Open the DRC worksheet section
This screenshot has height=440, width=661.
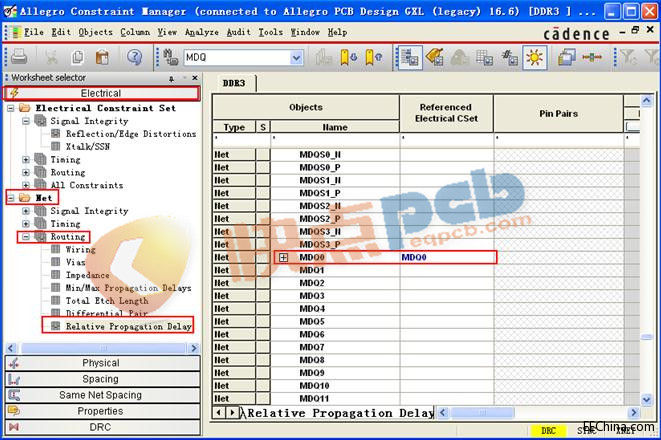click(x=101, y=427)
